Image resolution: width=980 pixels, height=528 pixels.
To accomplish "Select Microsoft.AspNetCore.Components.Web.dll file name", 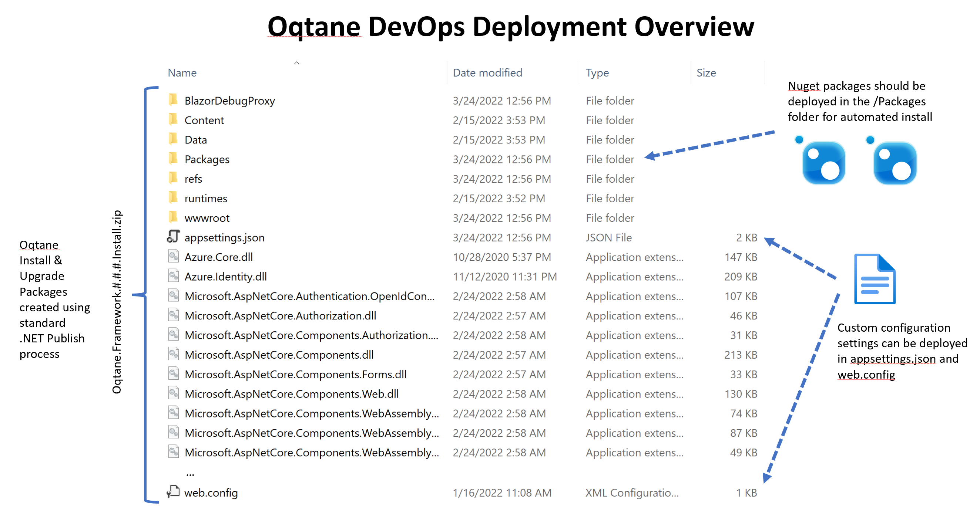I will [291, 394].
